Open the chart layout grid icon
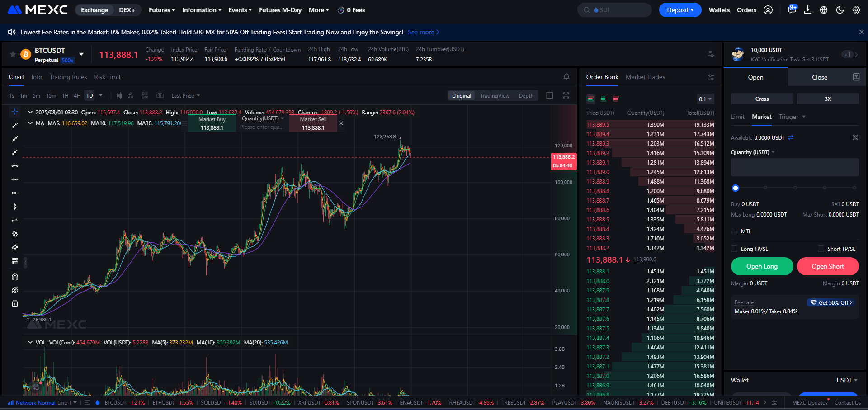868x410 pixels. pos(145,95)
